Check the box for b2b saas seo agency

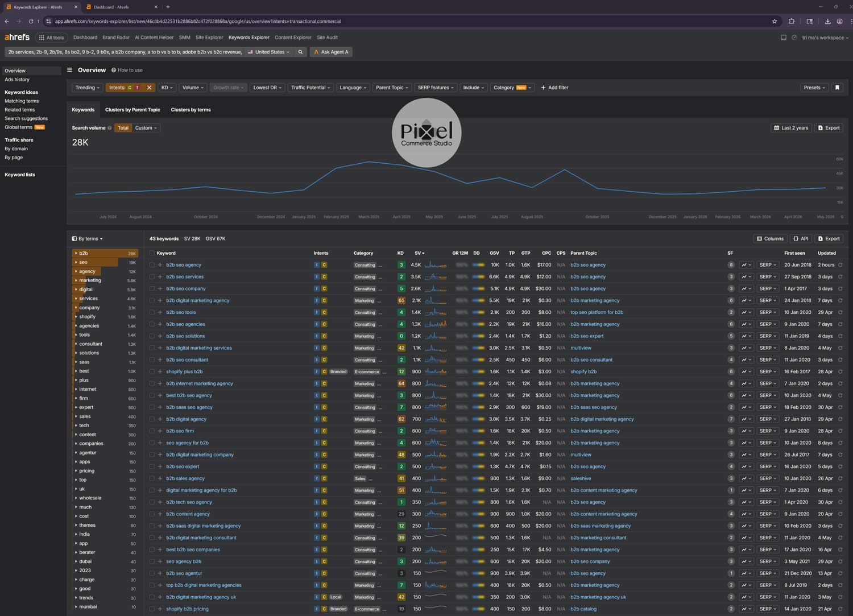click(x=152, y=407)
